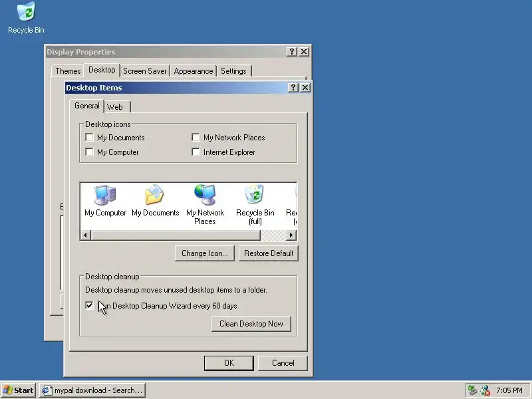This screenshot has height=399, width=532.
Task: Enable the My Computer desktop icon checkbox
Action: click(89, 152)
